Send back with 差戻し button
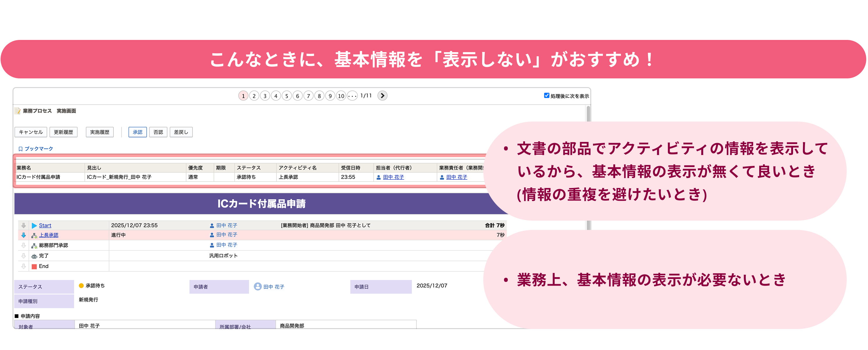The image size is (868, 350). pyautogui.click(x=181, y=132)
